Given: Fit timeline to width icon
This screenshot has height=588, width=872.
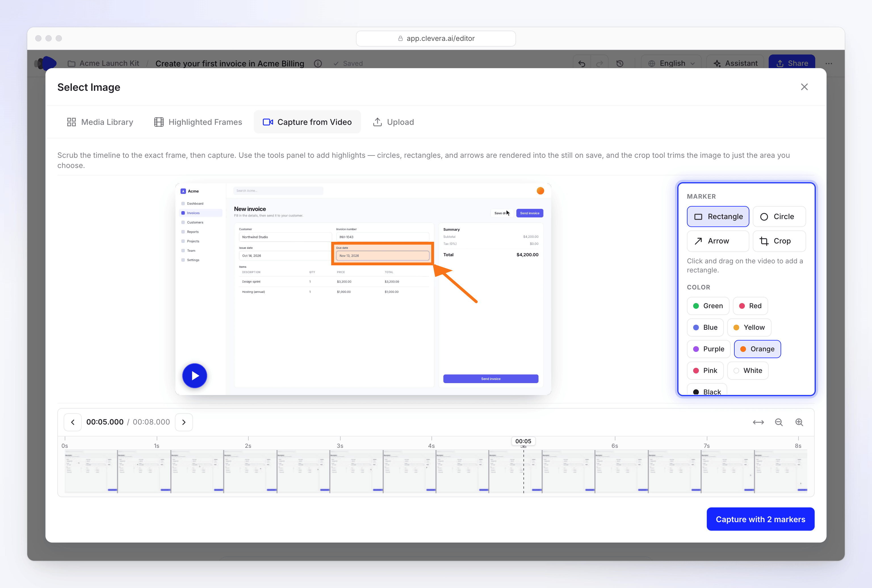Looking at the screenshot, I should pyautogui.click(x=758, y=422).
